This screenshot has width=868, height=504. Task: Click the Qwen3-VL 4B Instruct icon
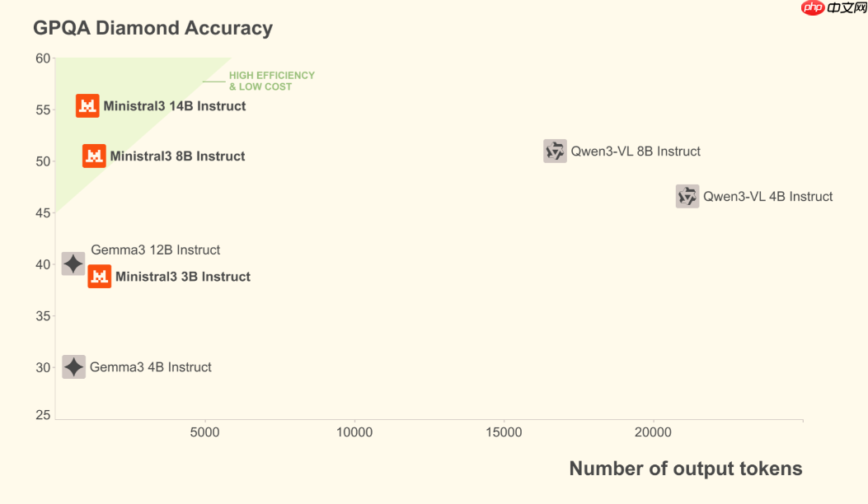click(x=687, y=196)
